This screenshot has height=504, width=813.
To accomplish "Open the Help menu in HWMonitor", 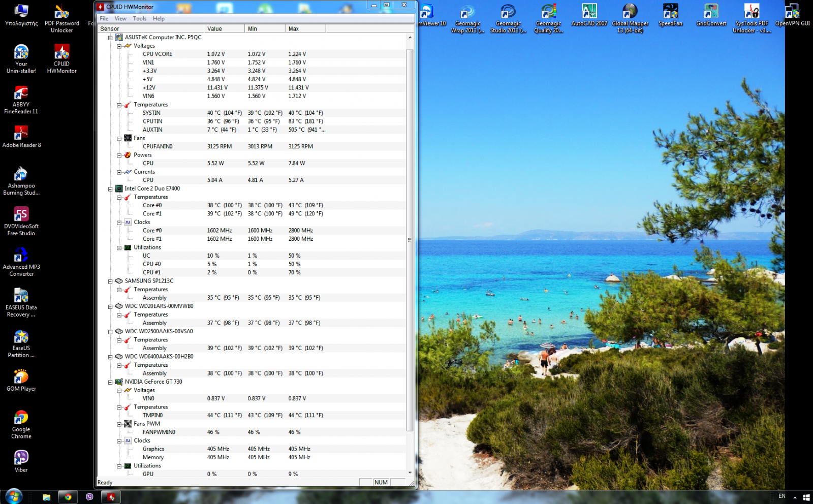I will pyautogui.click(x=159, y=19).
